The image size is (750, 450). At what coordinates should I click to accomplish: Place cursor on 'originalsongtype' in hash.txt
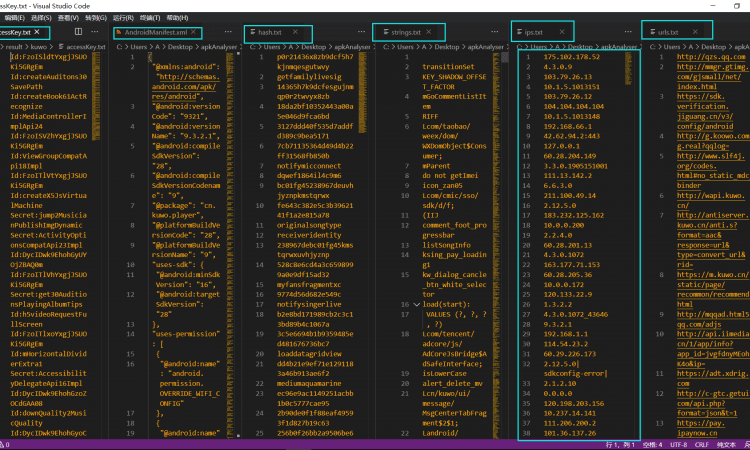click(309, 225)
